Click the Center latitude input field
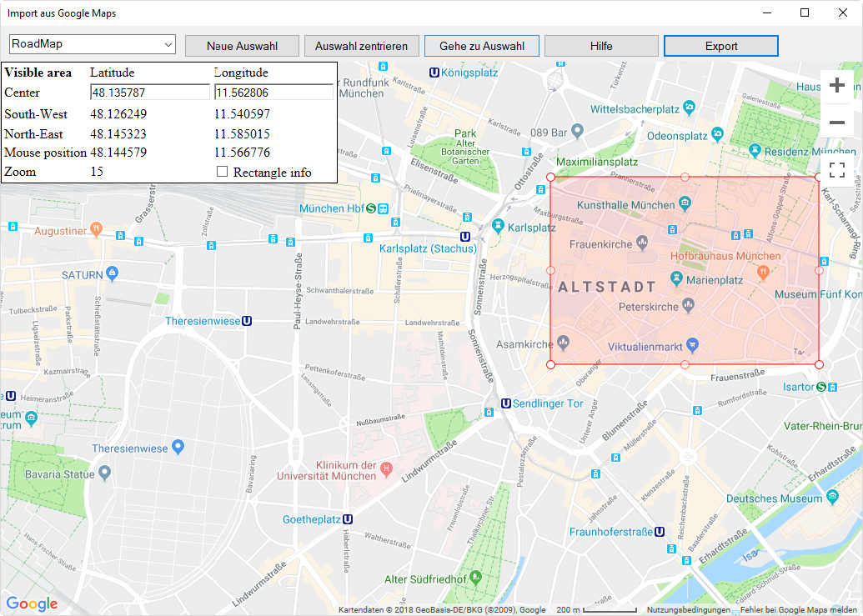Image resolution: width=863 pixels, height=616 pixels. point(150,93)
